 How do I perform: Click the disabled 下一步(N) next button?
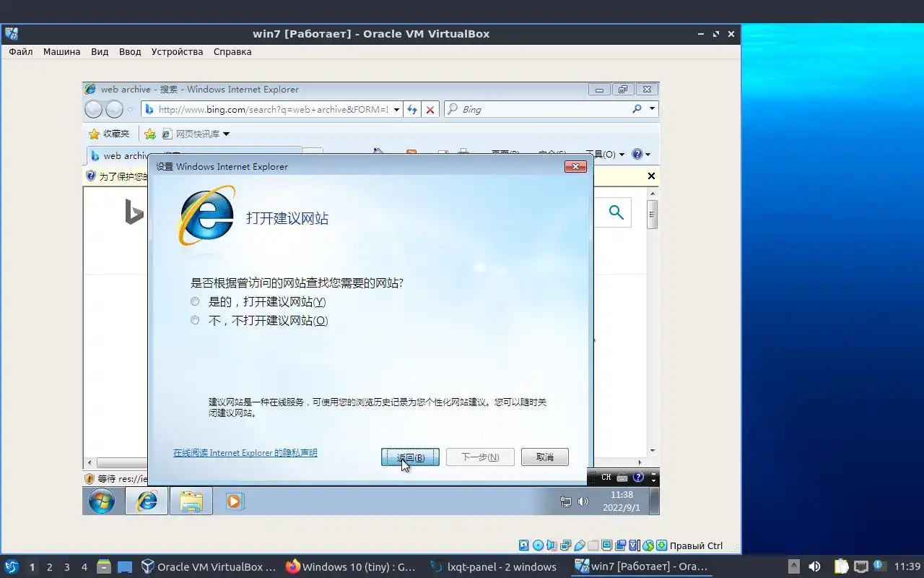coord(480,457)
